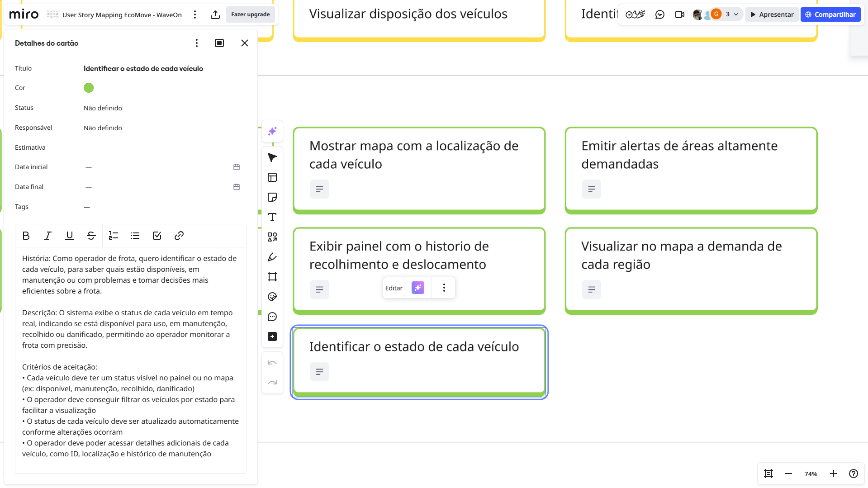Open the Status field set to Não definido
This screenshot has width=868, height=488.
(103, 108)
